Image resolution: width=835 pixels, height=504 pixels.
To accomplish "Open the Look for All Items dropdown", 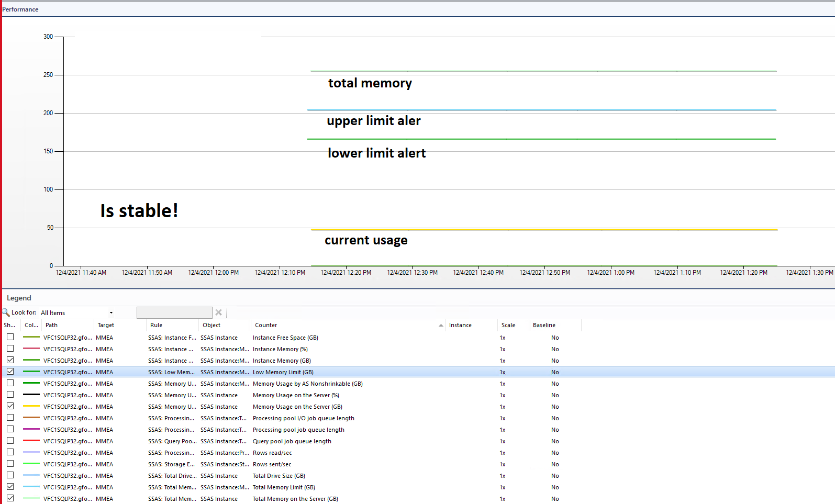I will pyautogui.click(x=77, y=313).
